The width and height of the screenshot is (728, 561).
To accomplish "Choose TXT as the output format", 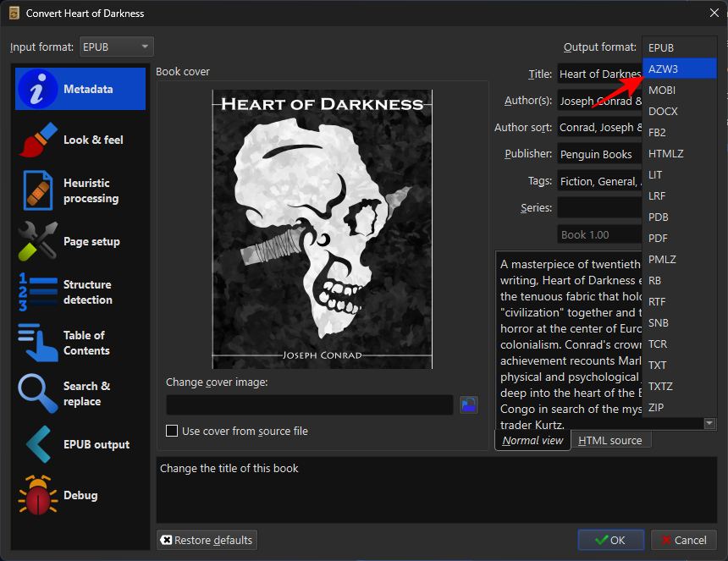I will coord(680,366).
